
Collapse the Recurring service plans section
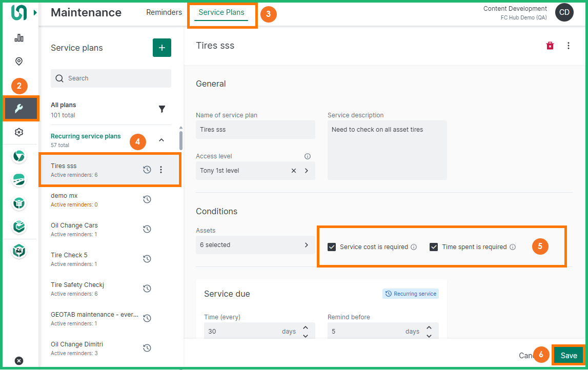[x=161, y=140]
